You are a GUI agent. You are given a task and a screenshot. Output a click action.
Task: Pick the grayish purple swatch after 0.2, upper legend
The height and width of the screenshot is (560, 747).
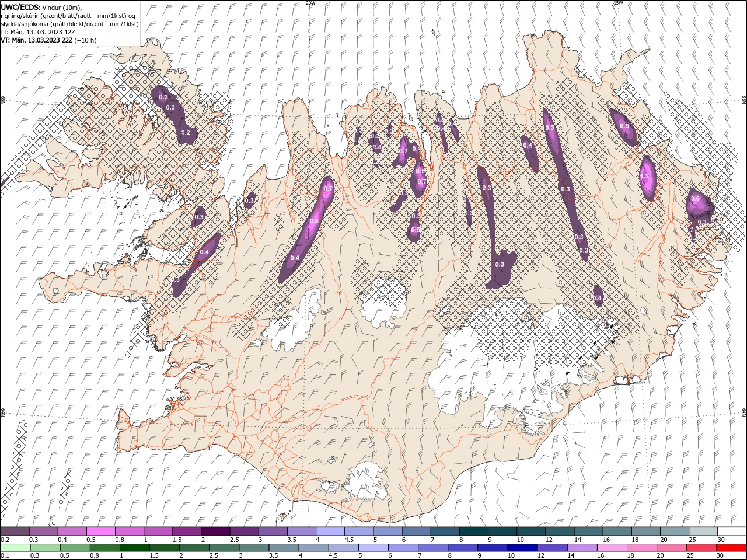point(15,531)
